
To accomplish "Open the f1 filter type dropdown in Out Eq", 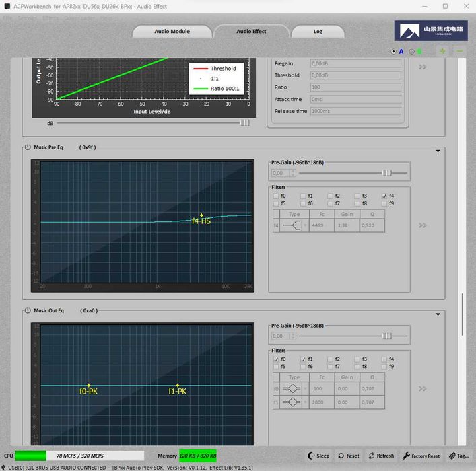I will (x=305, y=402).
